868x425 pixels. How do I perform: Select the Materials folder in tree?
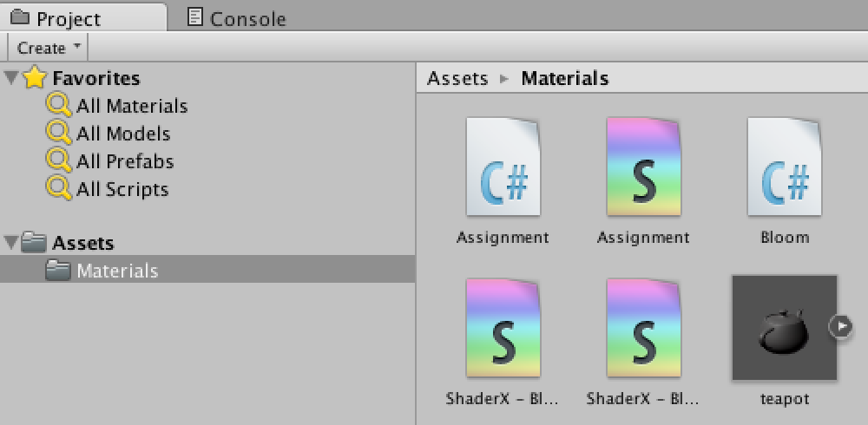click(116, 271)
